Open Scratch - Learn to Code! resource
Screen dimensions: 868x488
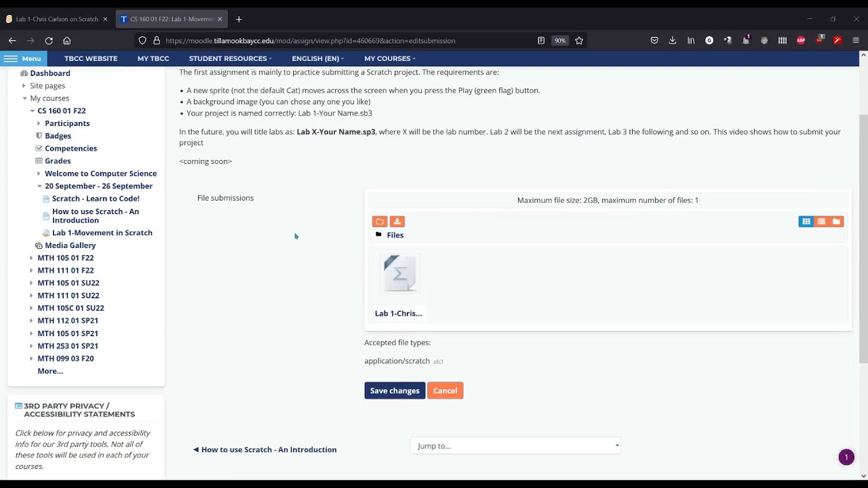coord(96,199)
